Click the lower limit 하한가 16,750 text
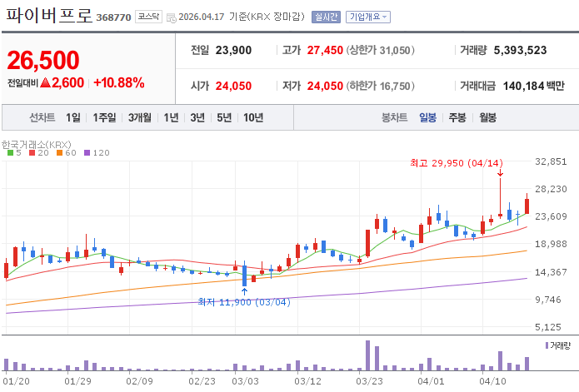This screenshot has width=579, height=392. point(381,86)
